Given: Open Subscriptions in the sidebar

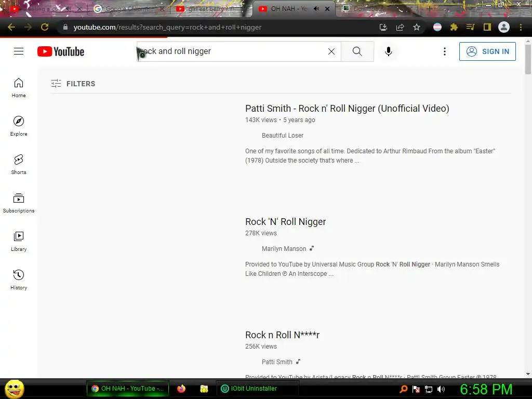Looking at the screenshot, I should [x=19, y=203].
